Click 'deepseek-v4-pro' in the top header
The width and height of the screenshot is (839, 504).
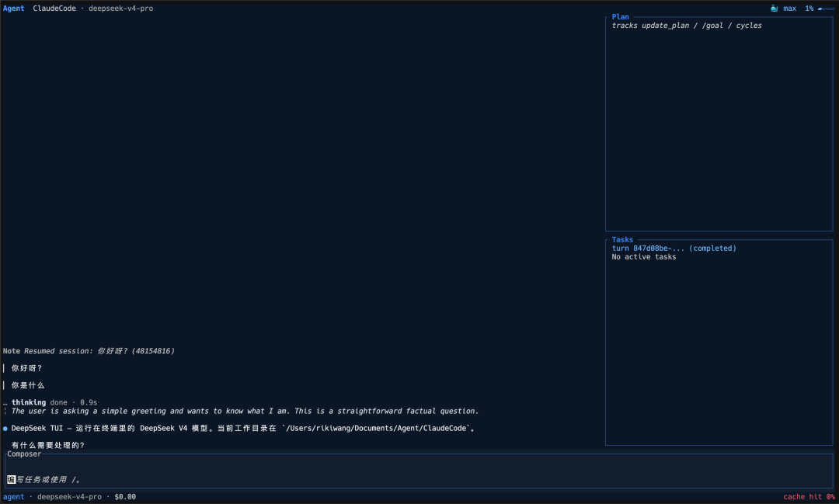coord(120,8)
